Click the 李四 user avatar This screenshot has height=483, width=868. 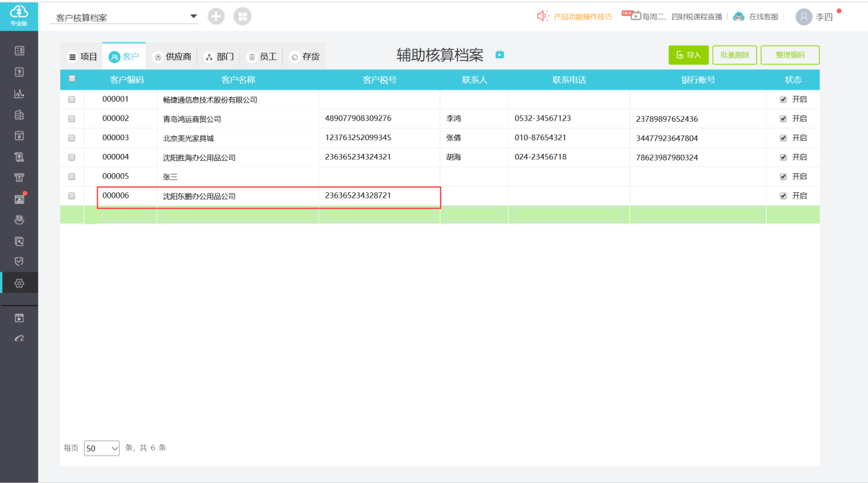[x=804, y=17]
